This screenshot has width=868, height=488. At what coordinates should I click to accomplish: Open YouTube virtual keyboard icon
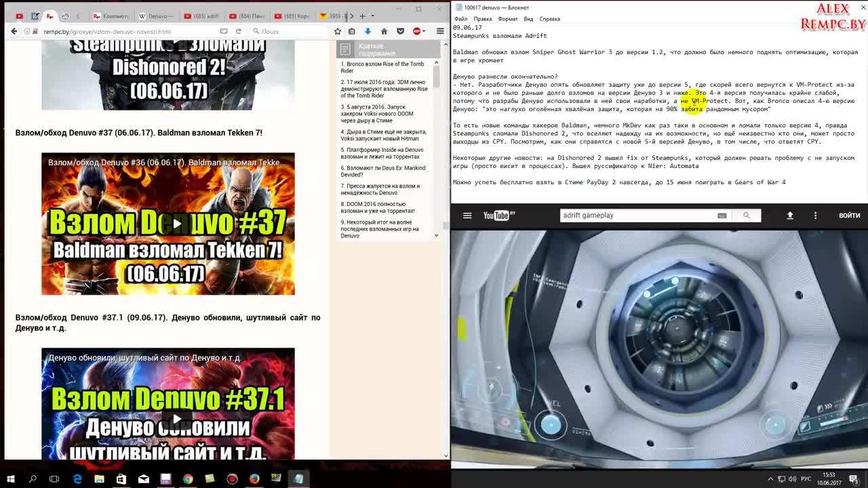722,216
